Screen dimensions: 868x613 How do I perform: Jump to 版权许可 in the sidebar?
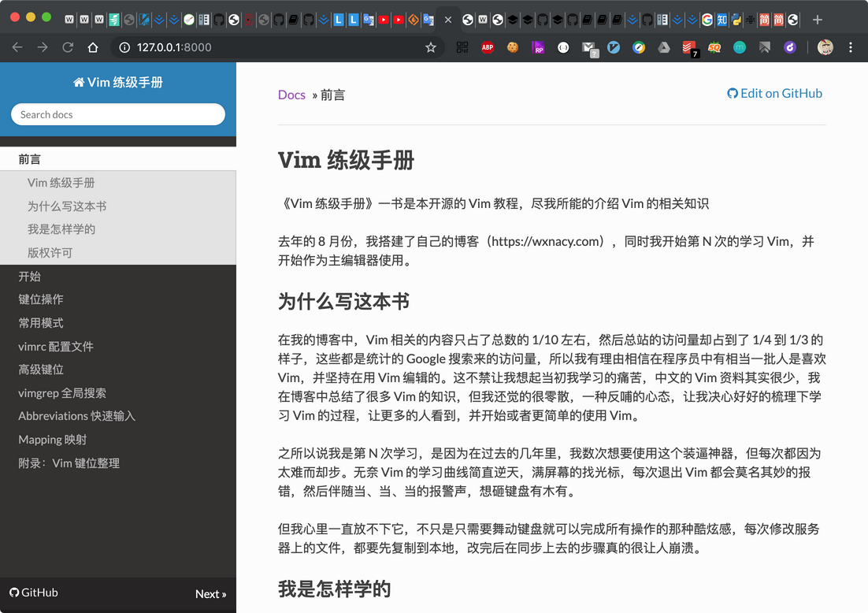pos(50,253)
